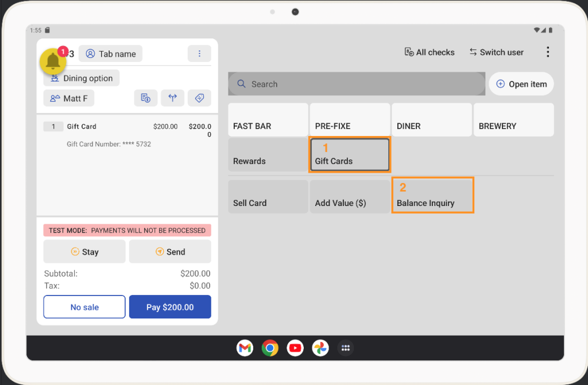The height and width of the screenshot is (385, 588).
Task: Select the FAST BAR menu category
Action: point(268,120)
